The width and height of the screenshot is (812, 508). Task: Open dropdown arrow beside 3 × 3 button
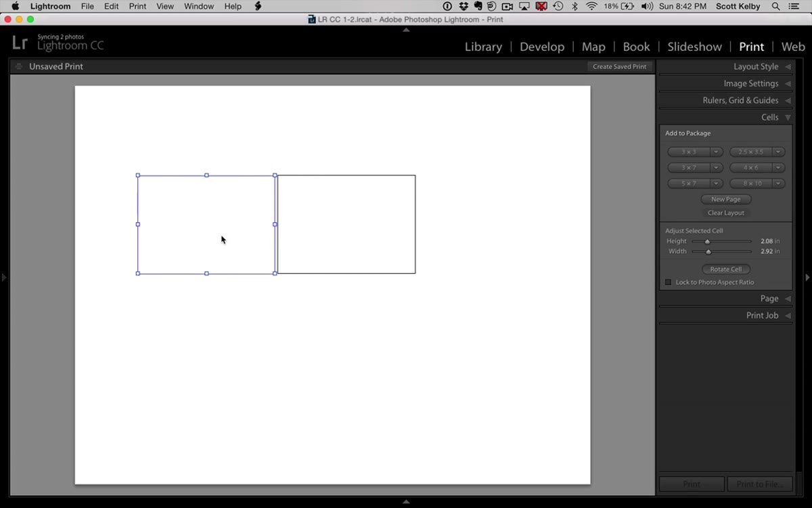point(717,152)
